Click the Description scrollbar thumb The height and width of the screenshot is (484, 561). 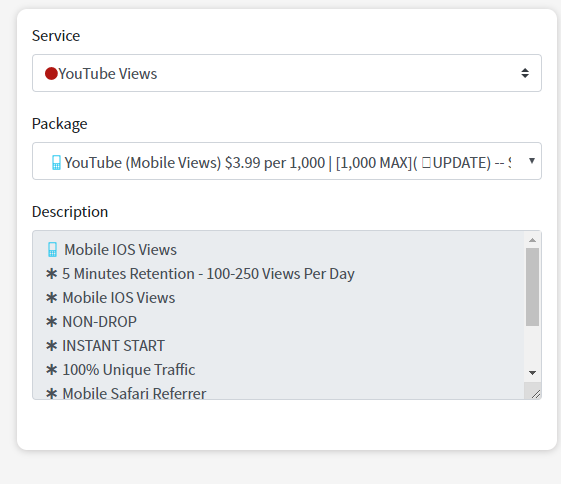532,287
